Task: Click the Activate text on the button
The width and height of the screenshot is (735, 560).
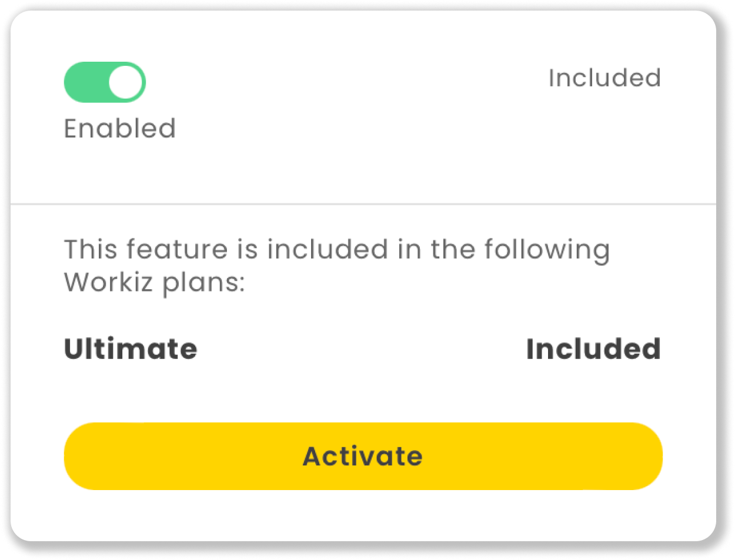Action: point(363,457)
